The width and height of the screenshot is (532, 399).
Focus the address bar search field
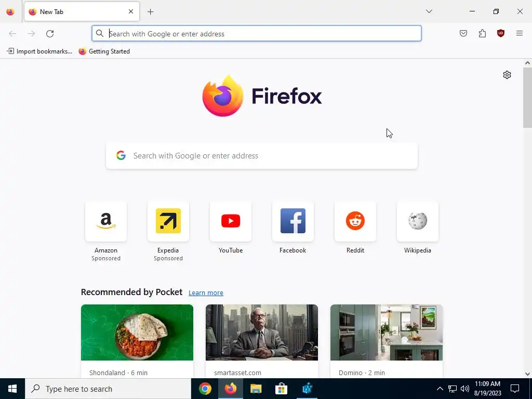pos(257,34)
